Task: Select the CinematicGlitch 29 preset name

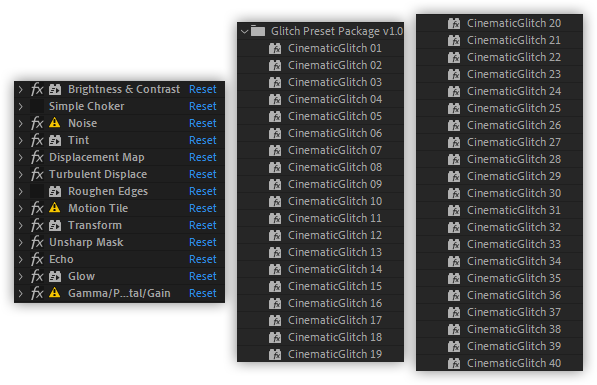Action: click(x=514, y=176)
